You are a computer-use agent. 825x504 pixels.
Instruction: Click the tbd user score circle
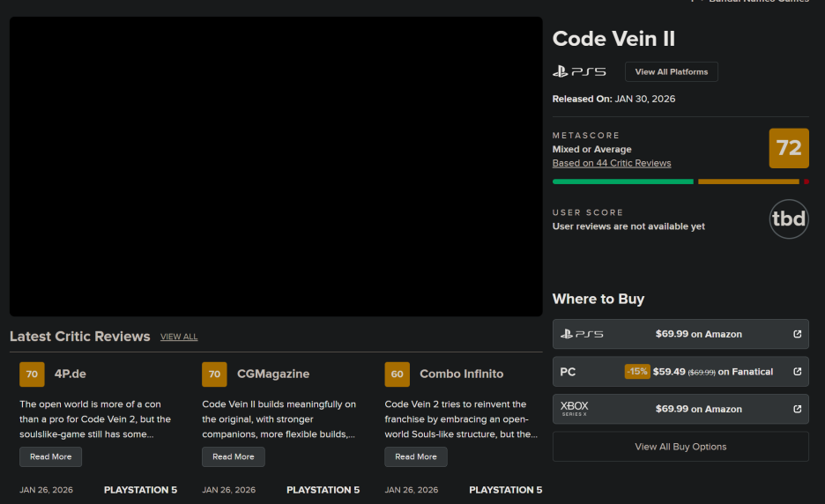click(x=789, y=219)
